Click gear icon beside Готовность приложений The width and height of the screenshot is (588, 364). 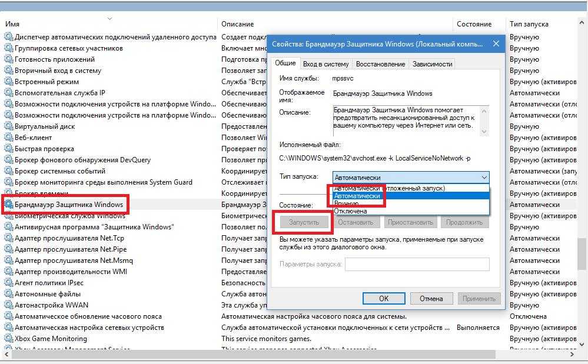[8, 59]
